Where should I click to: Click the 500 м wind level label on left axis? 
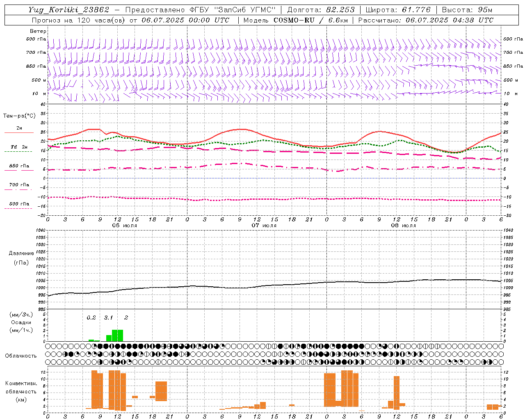tap(39, 80)
